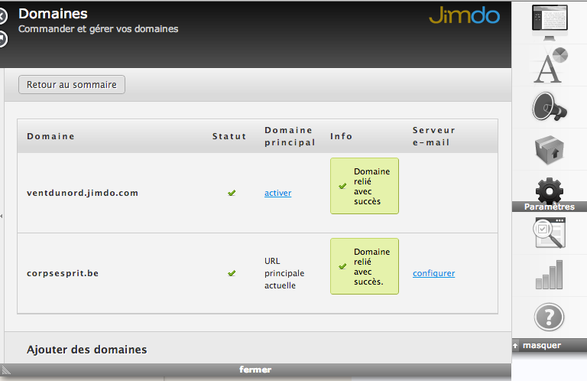Click "Commander et gérer vos domaines" subtitle
Image resolution: width=587 pixels, height=381 pixels.
tap(98, 29)
